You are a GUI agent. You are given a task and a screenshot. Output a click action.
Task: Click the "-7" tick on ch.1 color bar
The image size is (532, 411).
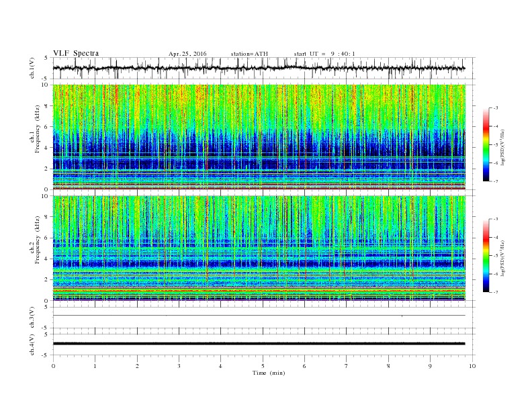point(496,181)
